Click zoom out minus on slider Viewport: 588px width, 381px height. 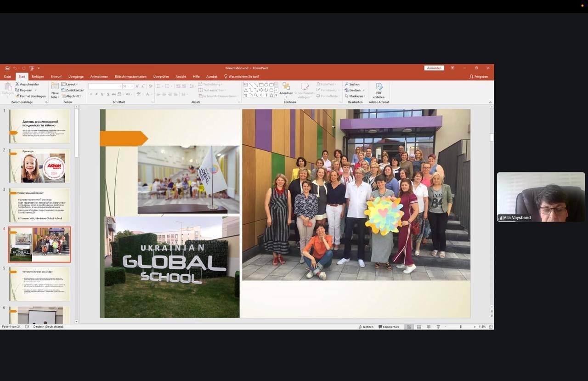[x=445, y=327]
